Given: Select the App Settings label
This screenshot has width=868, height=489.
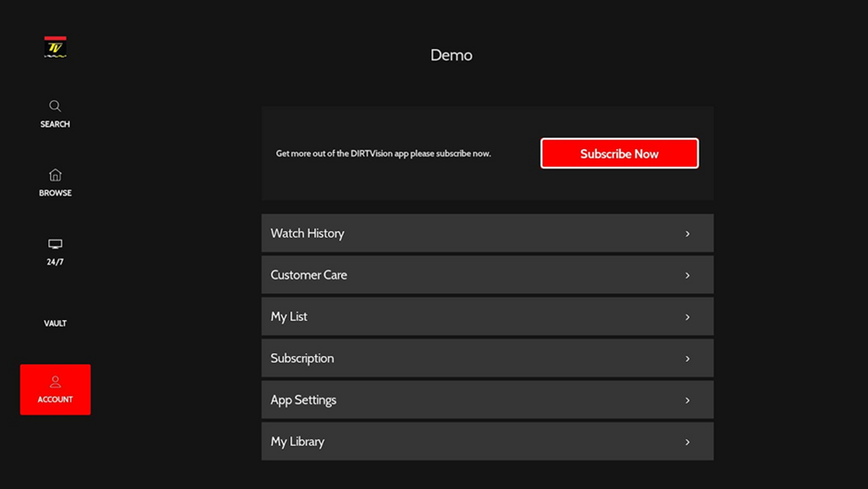Looking at the screenshot, I should click(x=303, y=399).
